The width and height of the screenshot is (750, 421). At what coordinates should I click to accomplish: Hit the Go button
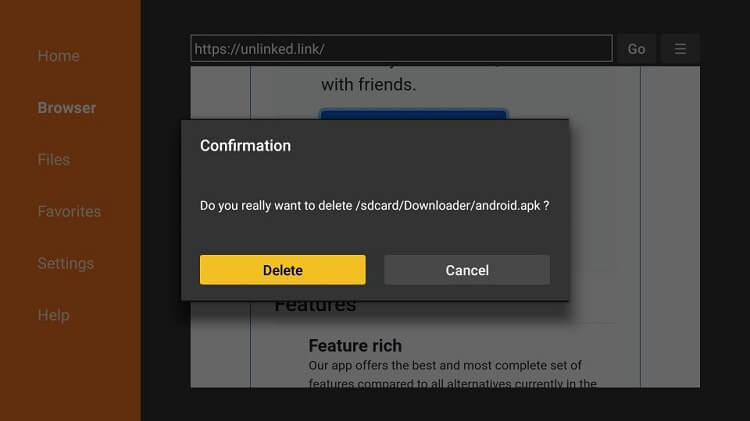click(x=636, y=49)
